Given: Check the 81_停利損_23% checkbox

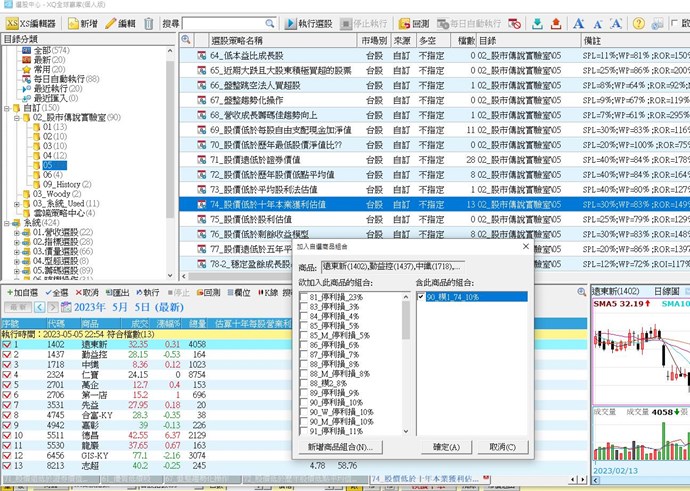Looking at the screenshot, I should tap(304, 297).
